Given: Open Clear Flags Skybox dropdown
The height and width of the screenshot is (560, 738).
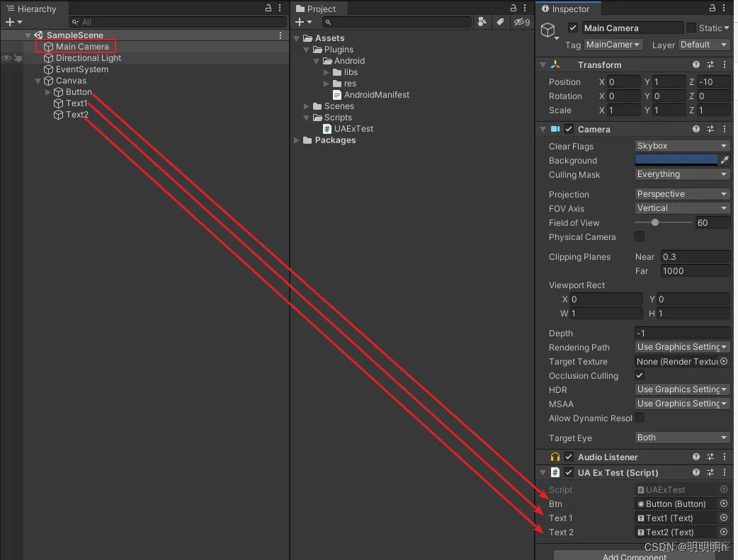Looking at the screenshot, I should coord(682,146).
